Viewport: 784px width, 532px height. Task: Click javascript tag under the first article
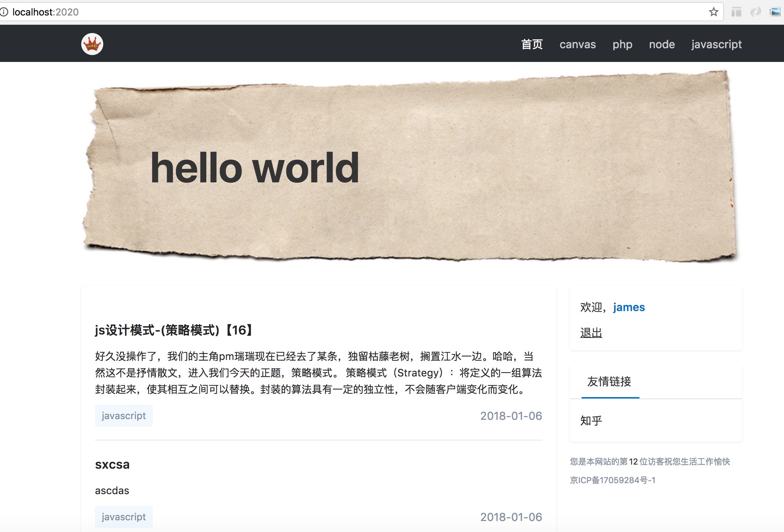[124, 416]
